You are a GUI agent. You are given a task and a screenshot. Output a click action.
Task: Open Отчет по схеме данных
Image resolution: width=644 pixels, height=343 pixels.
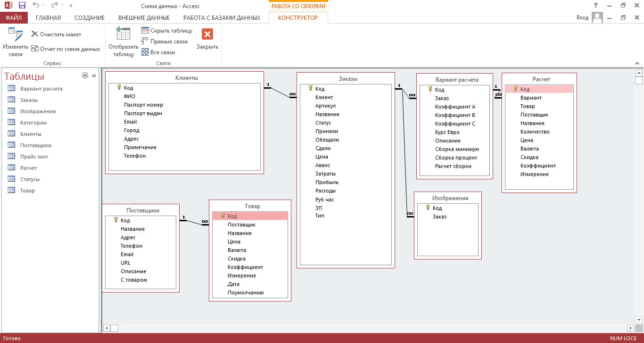click(x=66, y=49)
